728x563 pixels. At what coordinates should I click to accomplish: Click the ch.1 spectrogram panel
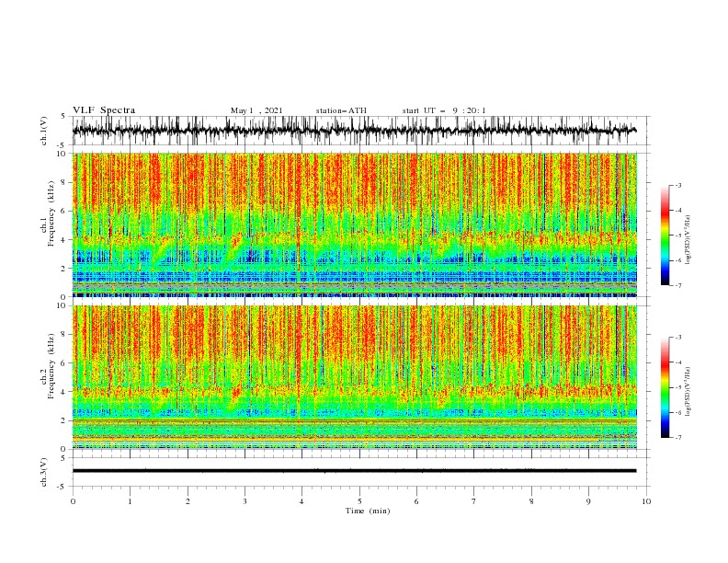(x=355, y=224)
